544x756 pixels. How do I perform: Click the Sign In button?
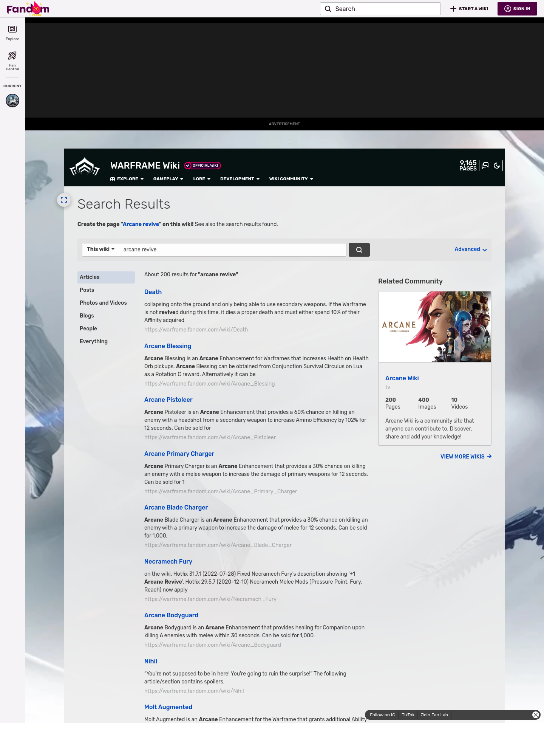click(x=517, y=9)
